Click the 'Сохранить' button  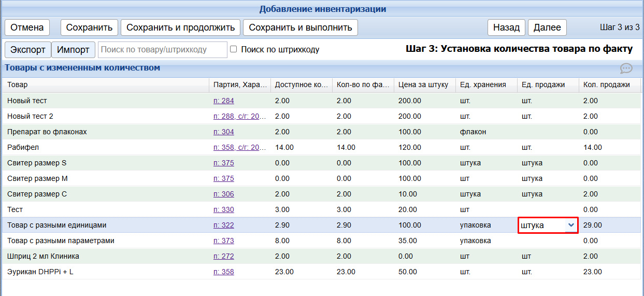click(x=90, y=27)
